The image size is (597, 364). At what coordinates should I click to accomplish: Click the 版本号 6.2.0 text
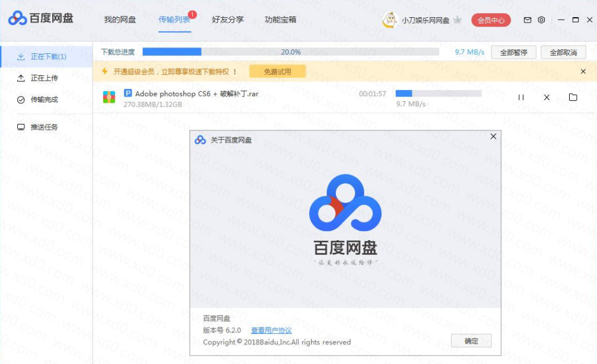coord(222,330)
